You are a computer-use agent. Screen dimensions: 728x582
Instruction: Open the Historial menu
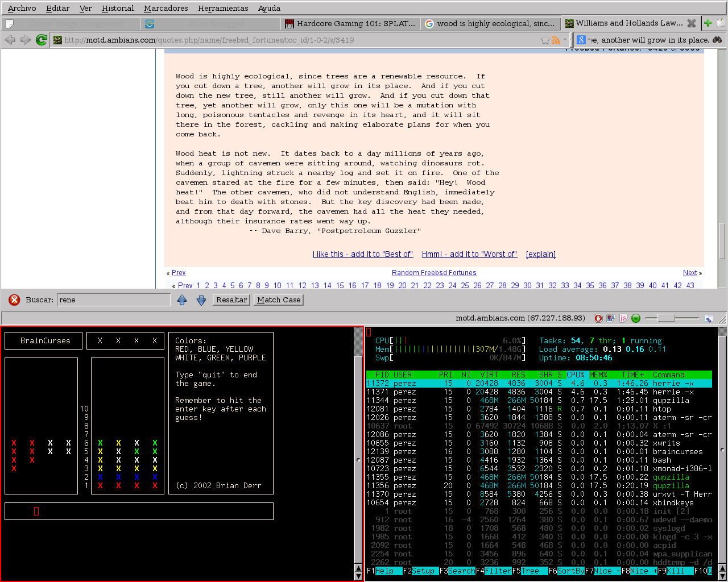[118, 8]
